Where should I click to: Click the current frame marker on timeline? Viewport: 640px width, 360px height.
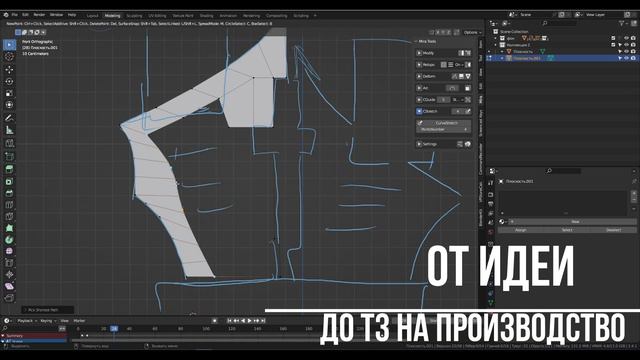(x=114, y=329)
